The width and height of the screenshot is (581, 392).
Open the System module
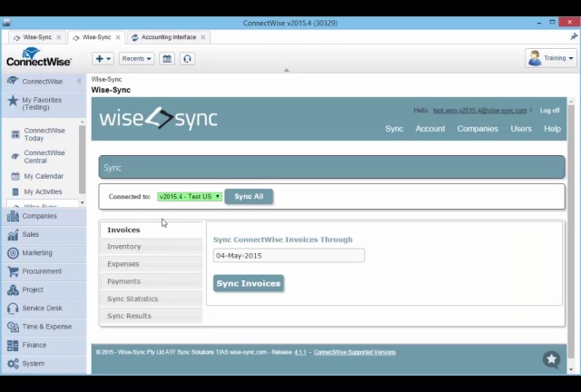(44, 364)
